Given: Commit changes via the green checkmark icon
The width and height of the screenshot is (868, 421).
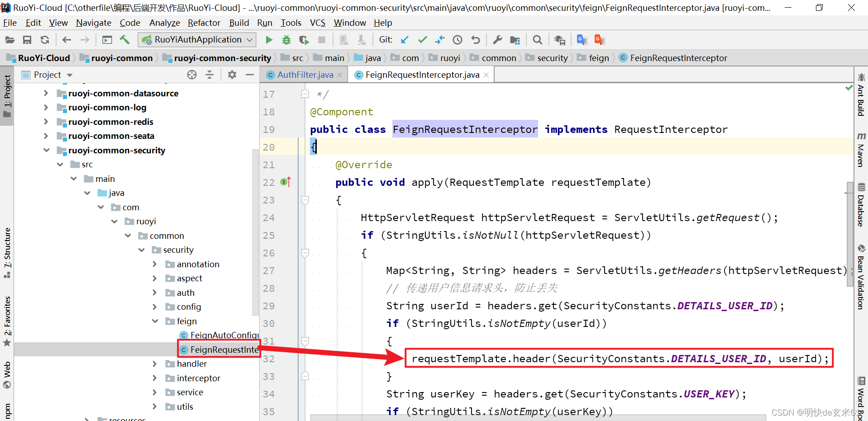Looking at the screenshot, I should [x=423, y=40].
